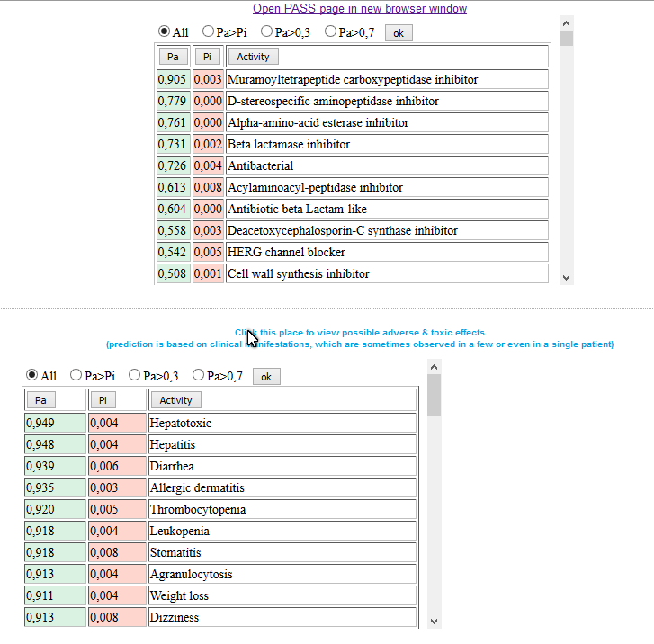This screenshot has height=644, width=654.
Task: Click upper table scrollbar thumb
Action: click(x=566, y=39)
